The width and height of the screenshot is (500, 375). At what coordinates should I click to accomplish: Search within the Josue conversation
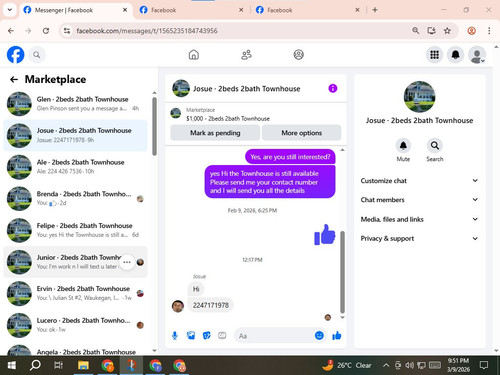coord(435,146)
